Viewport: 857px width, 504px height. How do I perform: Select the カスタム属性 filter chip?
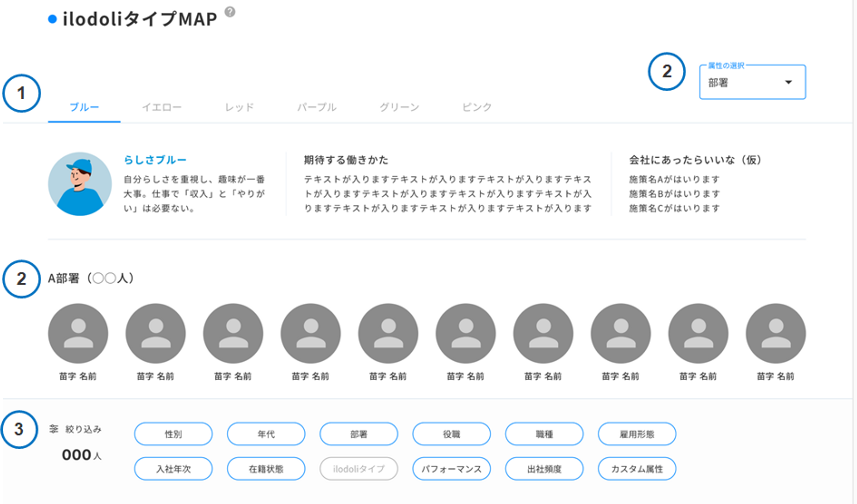pos(637,469)
